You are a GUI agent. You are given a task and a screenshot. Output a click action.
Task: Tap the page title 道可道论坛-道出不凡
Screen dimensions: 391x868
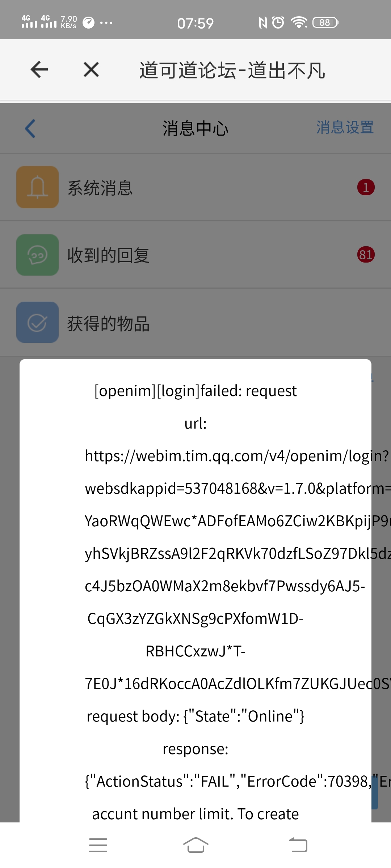(x=232, y=70)
